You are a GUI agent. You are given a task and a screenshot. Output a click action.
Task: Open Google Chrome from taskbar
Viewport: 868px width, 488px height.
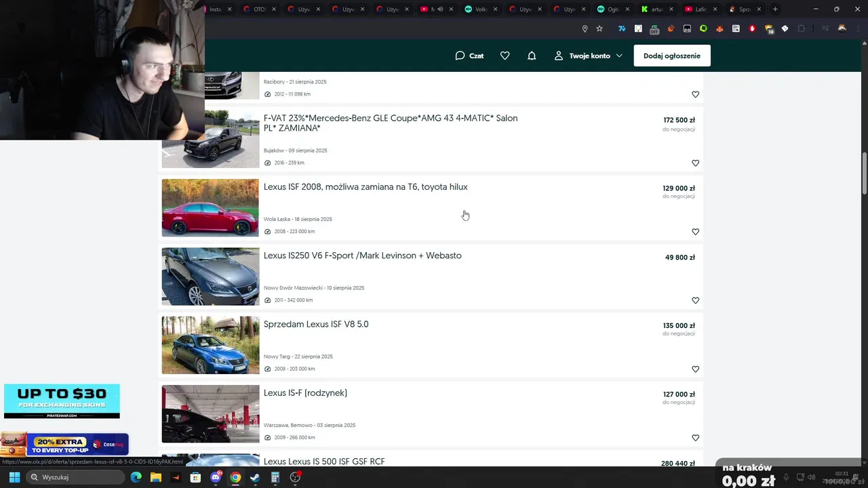pos(235,477)
